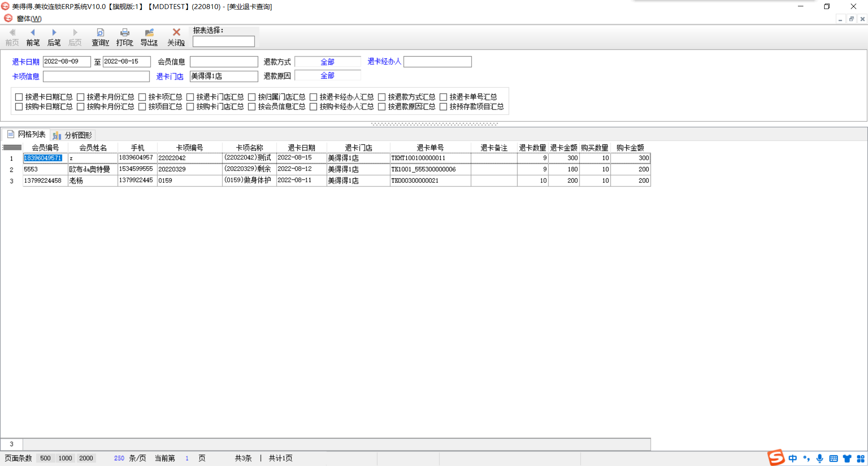The image size is (868, 466).
Task: Open the 报表选择 combo box
Action: point(224,42)
